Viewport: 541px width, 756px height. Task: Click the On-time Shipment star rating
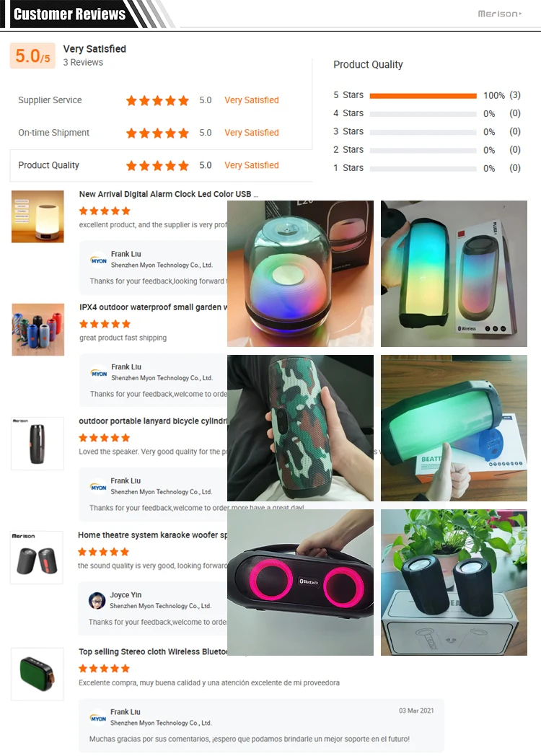[157, 133]
